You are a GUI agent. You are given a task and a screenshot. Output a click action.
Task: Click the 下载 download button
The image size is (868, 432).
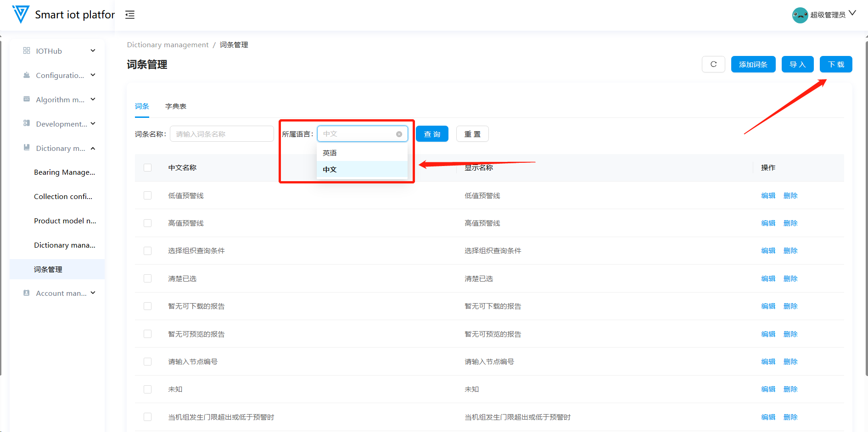[x=835, y=64]
